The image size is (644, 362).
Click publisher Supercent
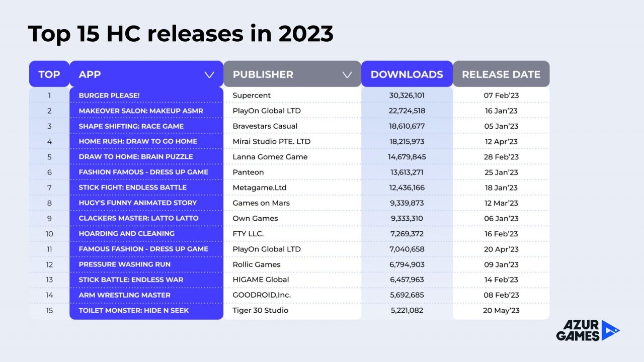tap(252, 96)
